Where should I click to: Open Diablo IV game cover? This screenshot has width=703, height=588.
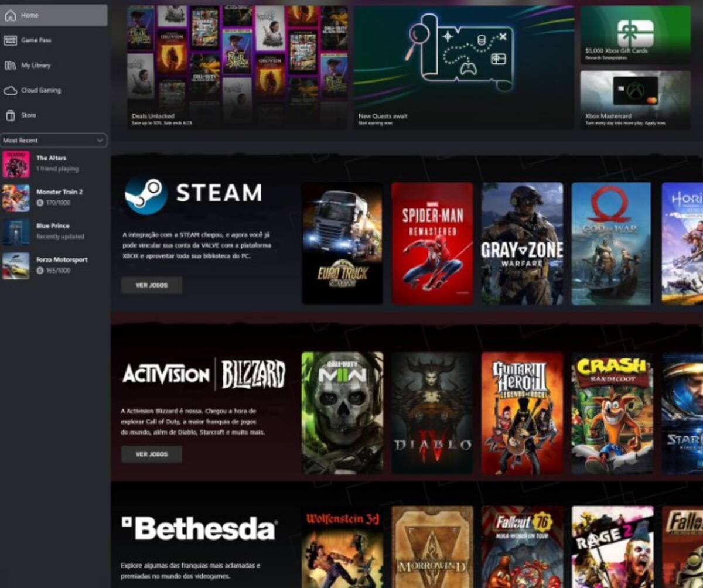point(432,413)
